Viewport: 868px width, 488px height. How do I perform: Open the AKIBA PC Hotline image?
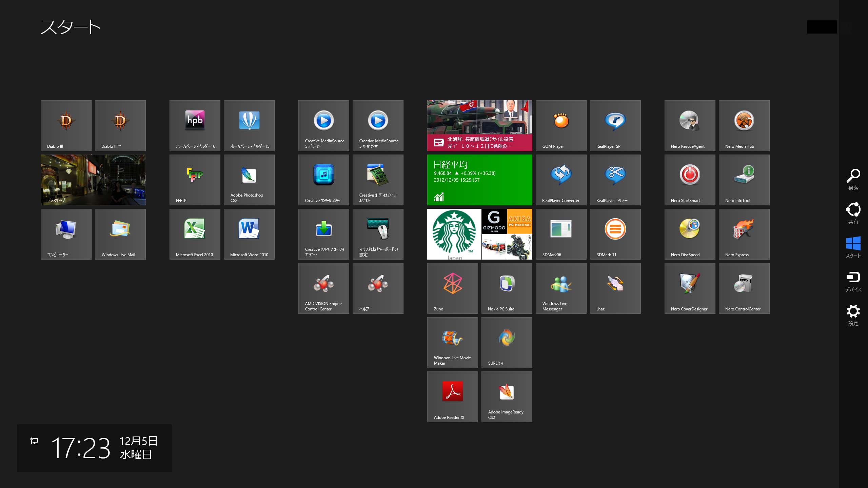pyautogui.click(x=520, y=221)
